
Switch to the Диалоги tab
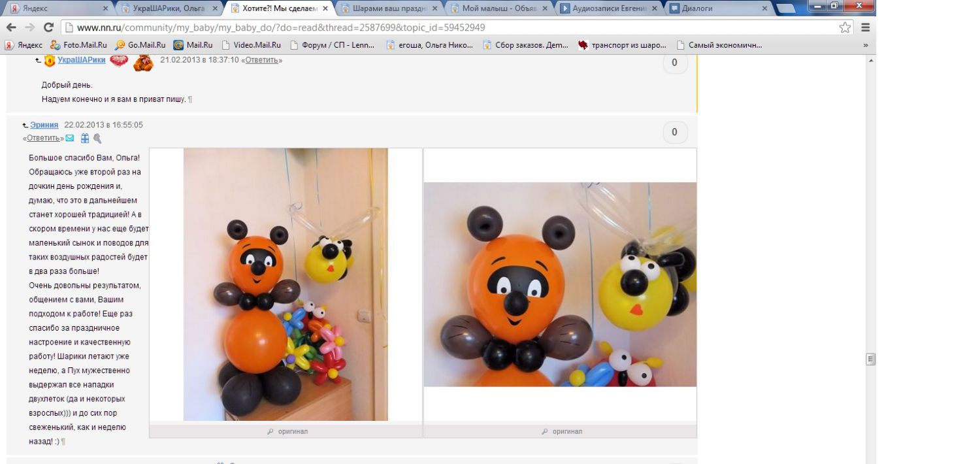coord(717,8)
